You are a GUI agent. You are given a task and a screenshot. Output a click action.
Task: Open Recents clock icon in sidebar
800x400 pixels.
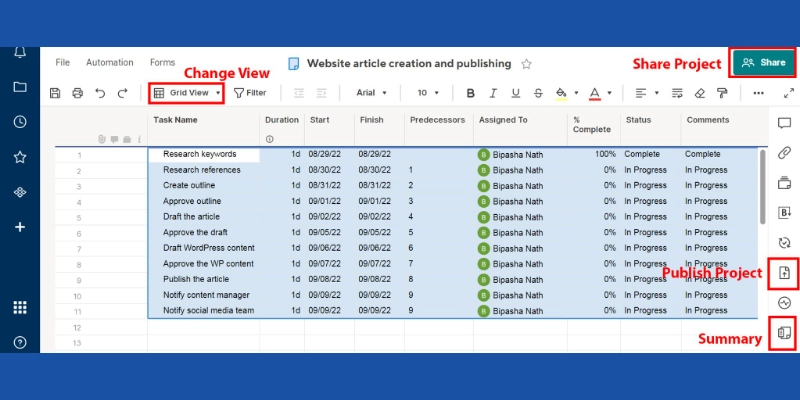click(20, 122)
